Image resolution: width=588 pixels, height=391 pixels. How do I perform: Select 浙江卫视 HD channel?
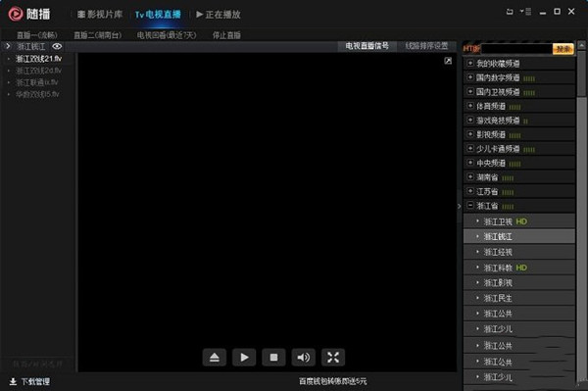519,221
